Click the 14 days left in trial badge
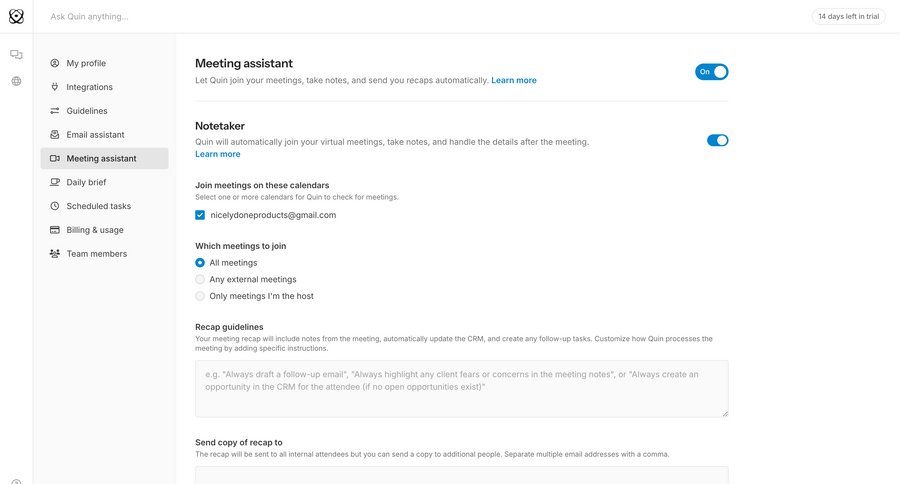 pos(848,16)
